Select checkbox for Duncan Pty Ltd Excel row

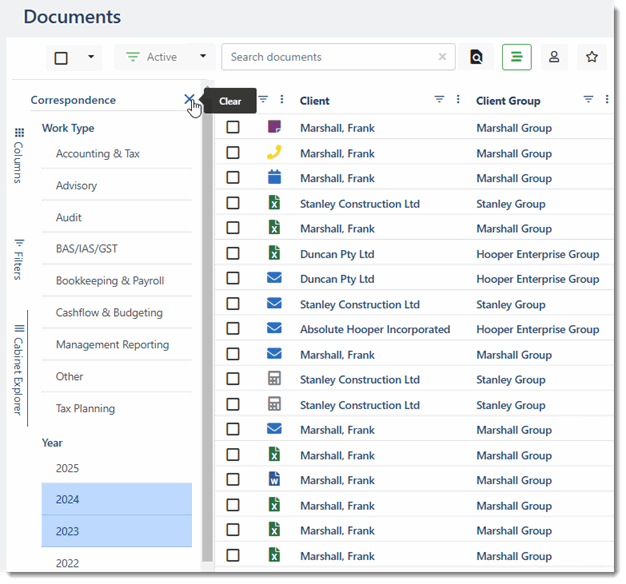click(233, 253)
